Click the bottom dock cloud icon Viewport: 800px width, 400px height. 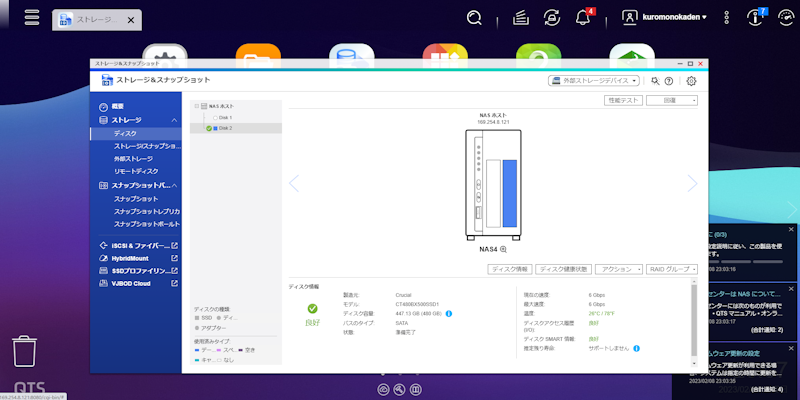[383, 390]
